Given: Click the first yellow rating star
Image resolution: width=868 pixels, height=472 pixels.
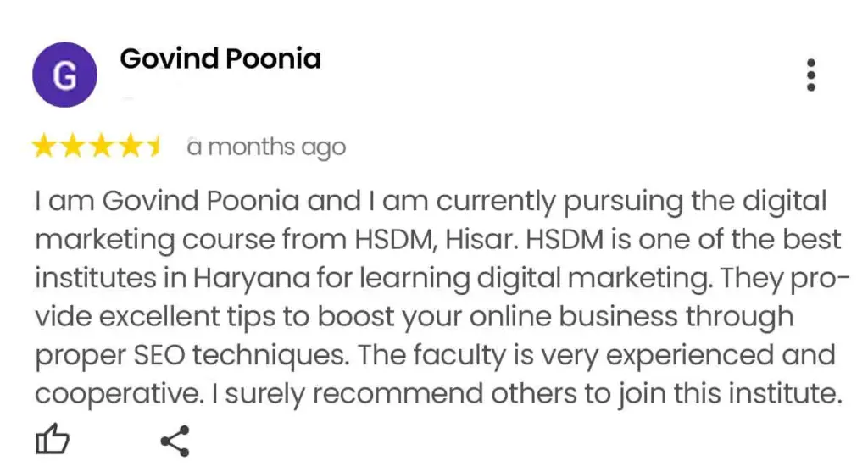Looking at the screenshot, I should point(43,147).
